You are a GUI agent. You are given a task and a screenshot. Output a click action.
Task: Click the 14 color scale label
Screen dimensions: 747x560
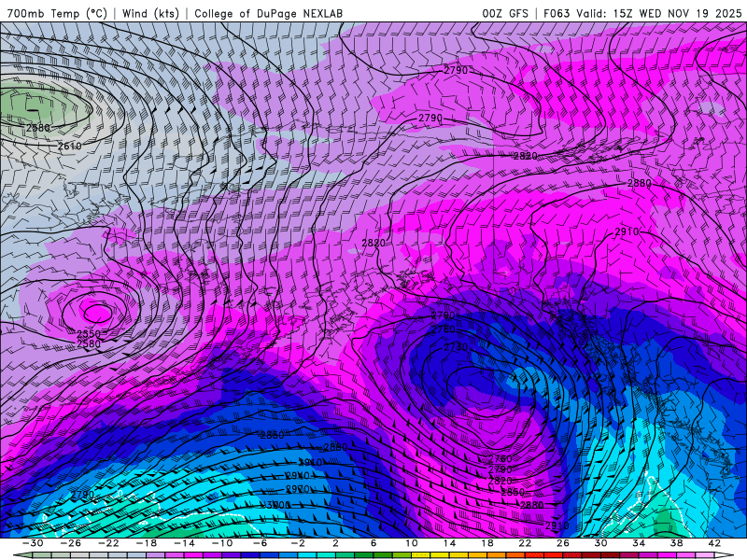tap(449, 543)
